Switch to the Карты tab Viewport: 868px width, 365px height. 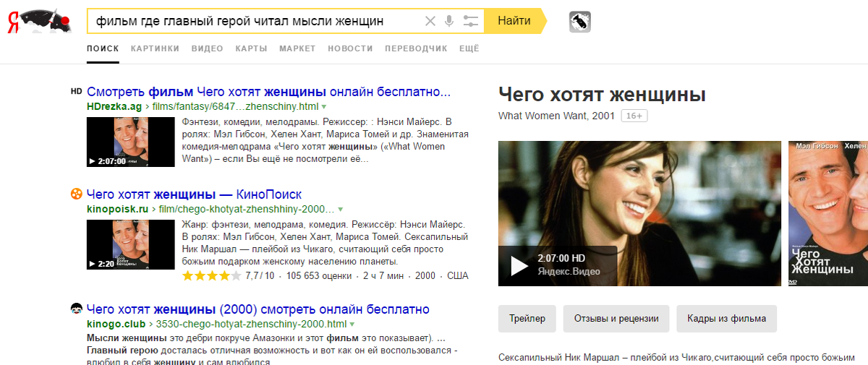pyautogui.click(x=251, y=48)
